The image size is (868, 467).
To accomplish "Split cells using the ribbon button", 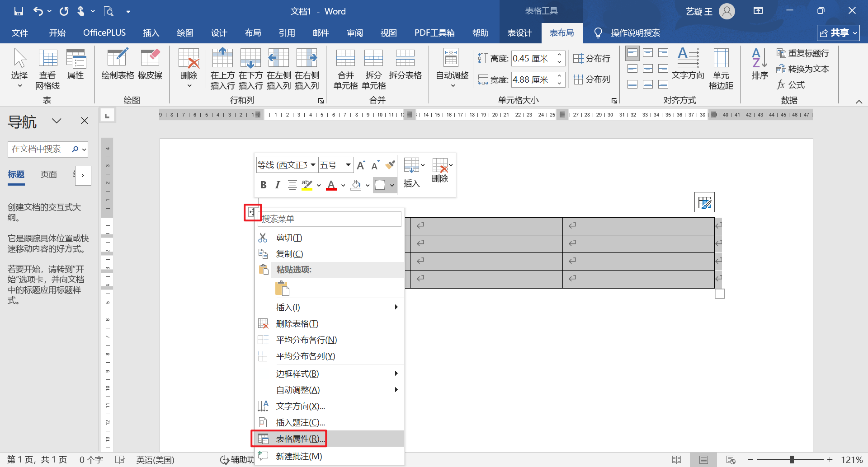I will [373, 69].
